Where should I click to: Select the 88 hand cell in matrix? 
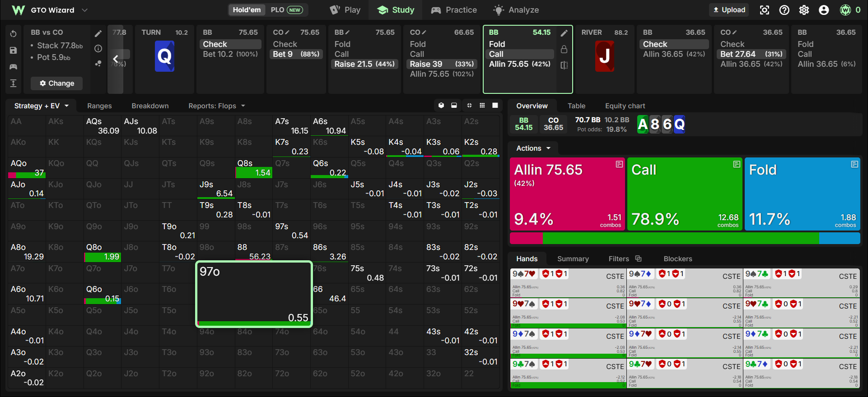click(254, 252)
